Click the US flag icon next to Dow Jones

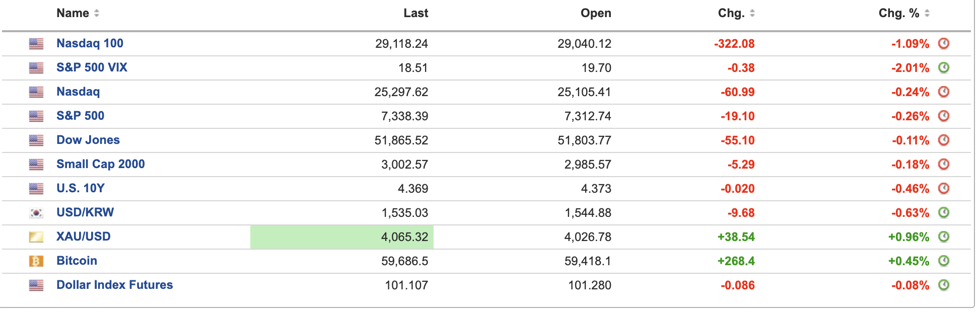36,140
